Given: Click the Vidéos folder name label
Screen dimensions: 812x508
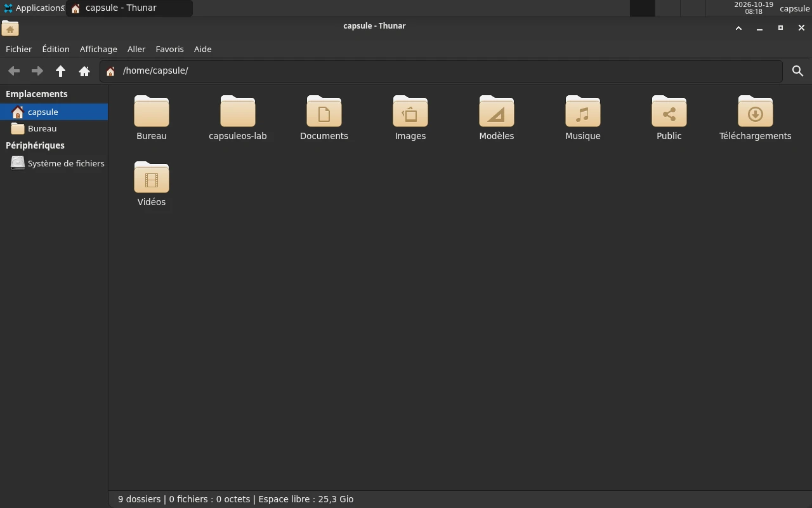Looking at the screenshot, I should click(x=152, y=202).
